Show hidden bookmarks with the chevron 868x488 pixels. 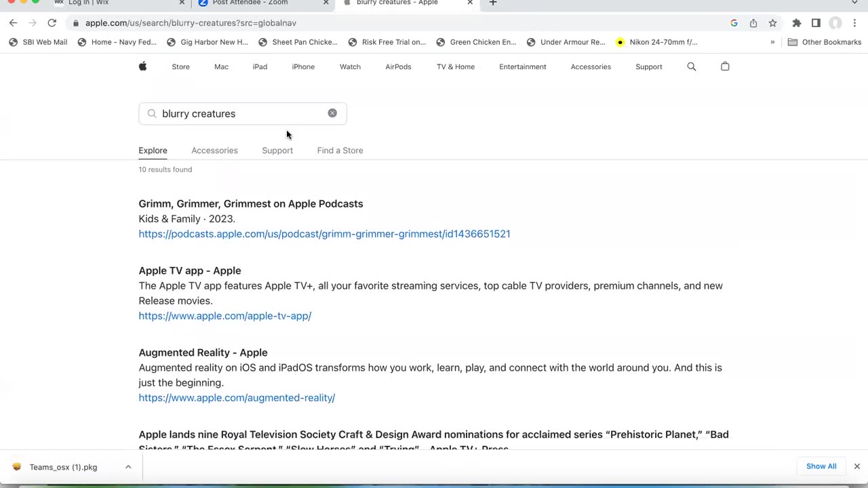(772, 42)
